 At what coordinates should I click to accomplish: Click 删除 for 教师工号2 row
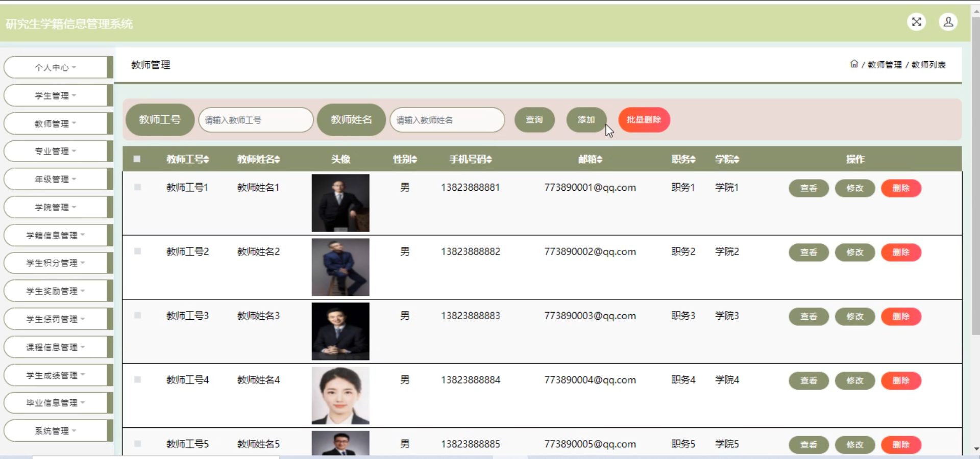pos(901,252)
